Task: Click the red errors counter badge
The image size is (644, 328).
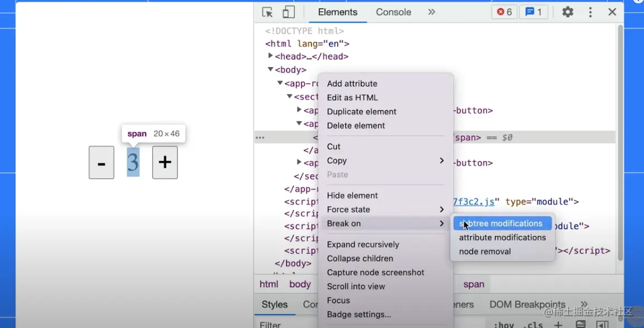Action: (504, 12)
